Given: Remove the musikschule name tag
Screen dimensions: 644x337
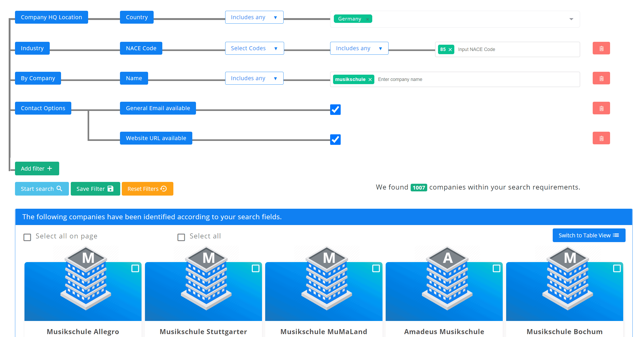Looking at the screenshot, I should click(x=370, y=79).
